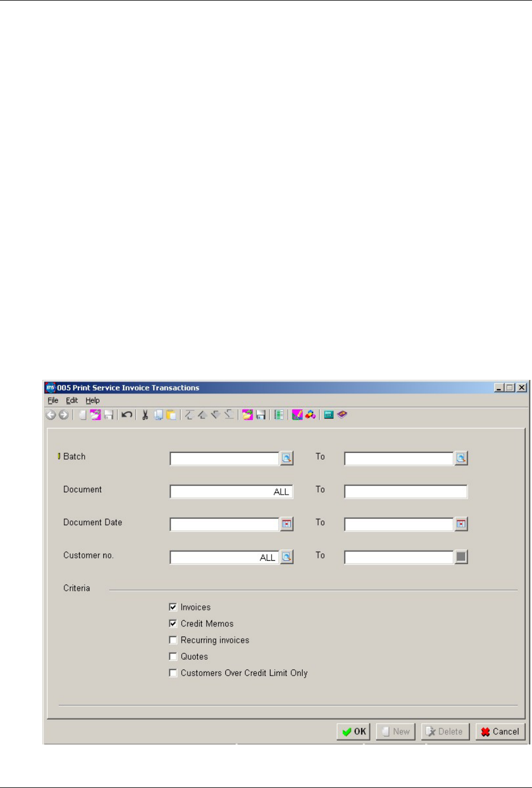532x788 pixels.
Task: Click the New button
Action: tap(396, 731)
